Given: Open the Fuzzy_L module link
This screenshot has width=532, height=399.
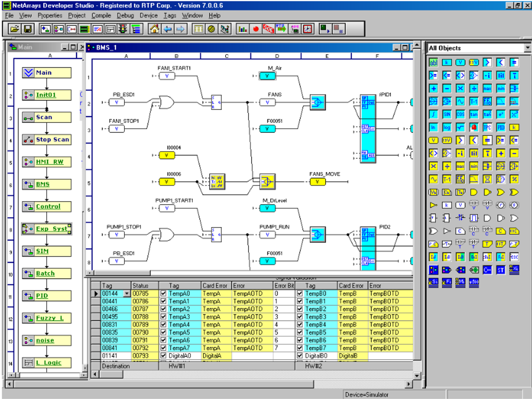Looking at the screenshot, I should [49, 318].
